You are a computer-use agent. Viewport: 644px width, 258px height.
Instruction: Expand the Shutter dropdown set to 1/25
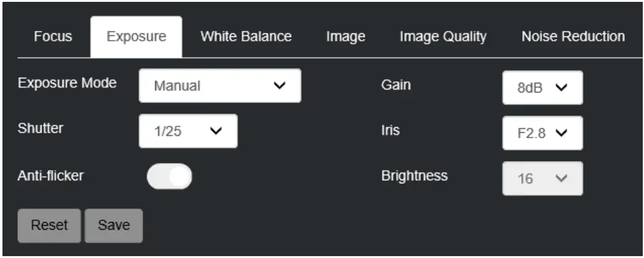pos(188,131)
